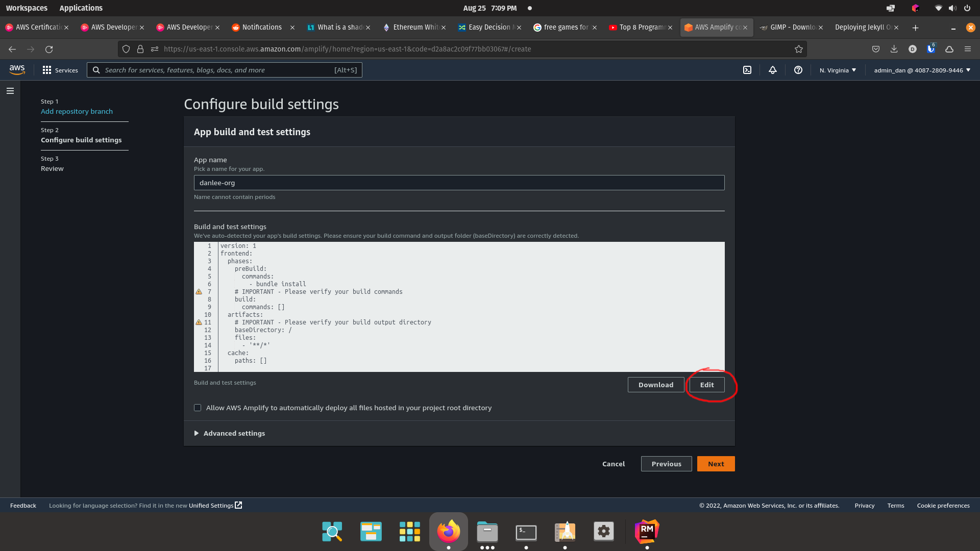This screenshot has width=980, height=551.
Task: Open the terminal from the taskbar
Action: 526,531
